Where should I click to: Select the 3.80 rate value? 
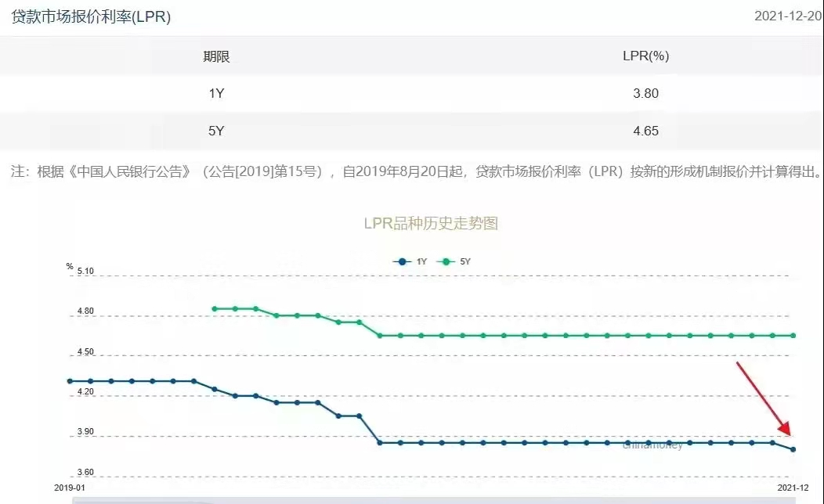point(646,93)
